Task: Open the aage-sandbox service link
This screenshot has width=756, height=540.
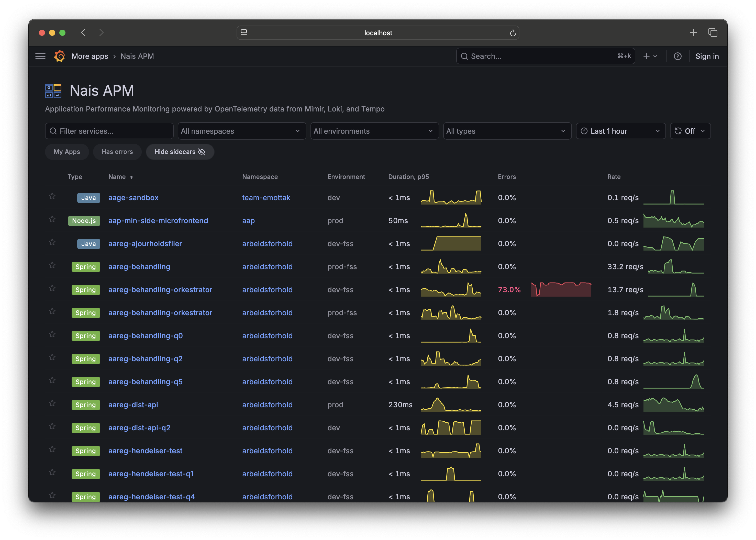Action: 133,197
